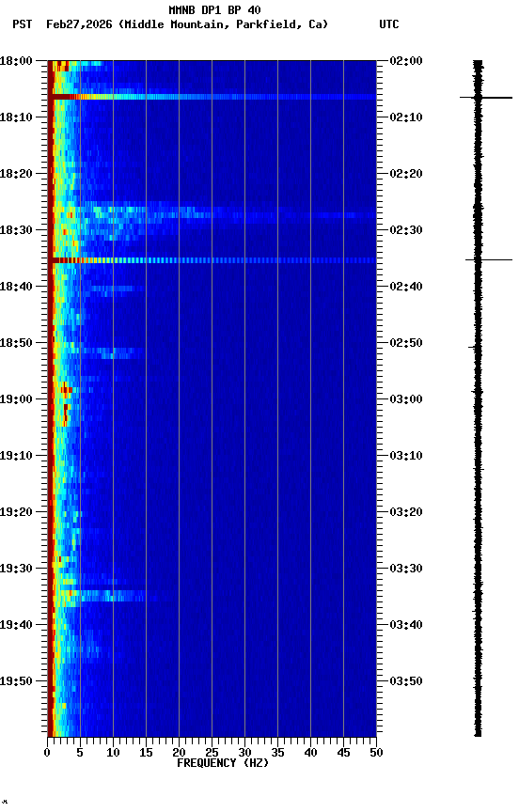Click the 45 Hz frequency axis label

[343, 753]
